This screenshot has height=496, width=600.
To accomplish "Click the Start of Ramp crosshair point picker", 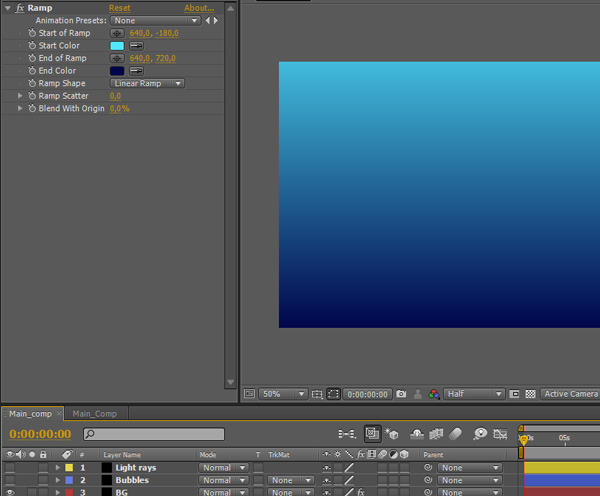I will 117,33.
